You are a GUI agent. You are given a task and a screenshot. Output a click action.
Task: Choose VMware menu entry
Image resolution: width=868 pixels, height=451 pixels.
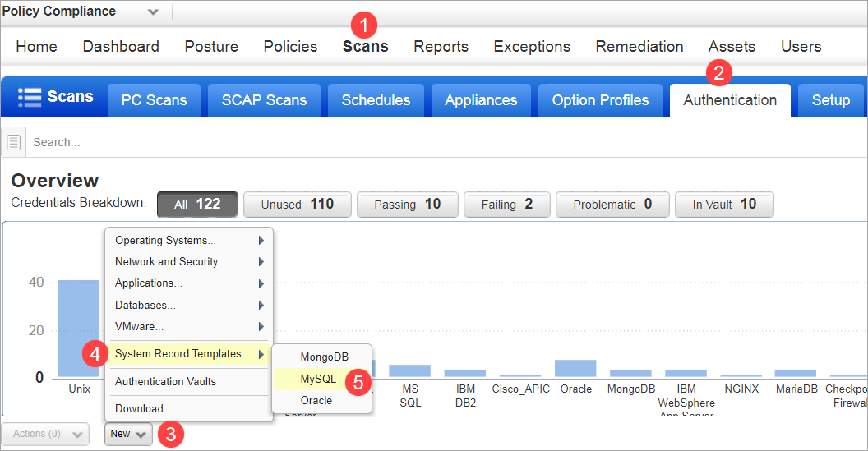189,326
